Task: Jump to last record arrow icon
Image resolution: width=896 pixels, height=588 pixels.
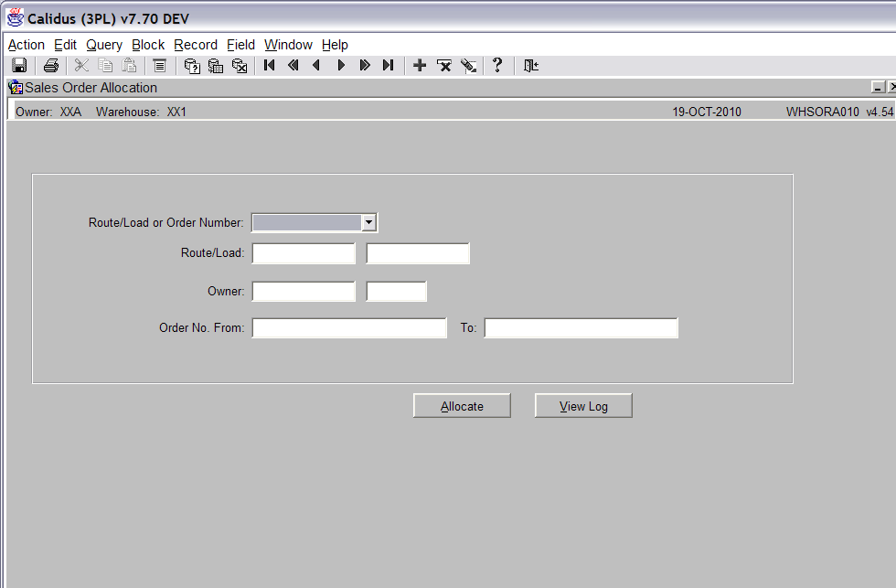Action: (x=388, y=65)
